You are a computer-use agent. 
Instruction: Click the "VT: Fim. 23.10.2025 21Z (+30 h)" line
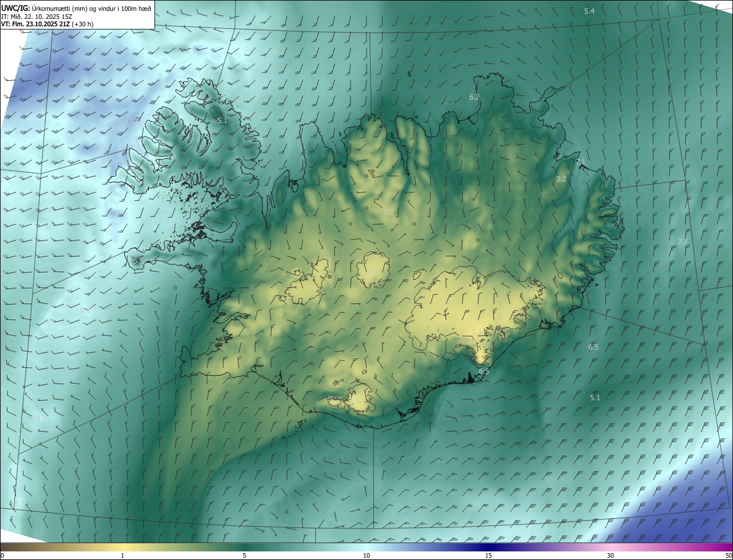pyautogui.click(x=48, y=24)
